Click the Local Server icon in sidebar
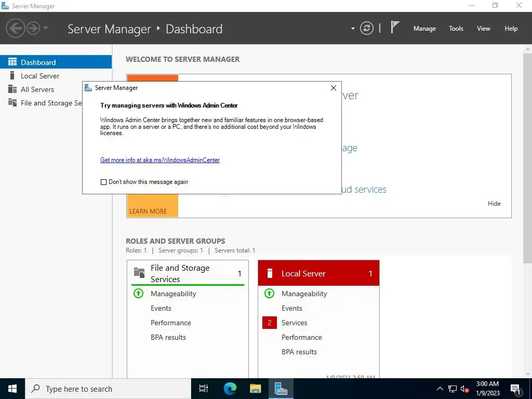 pos(12,75)
